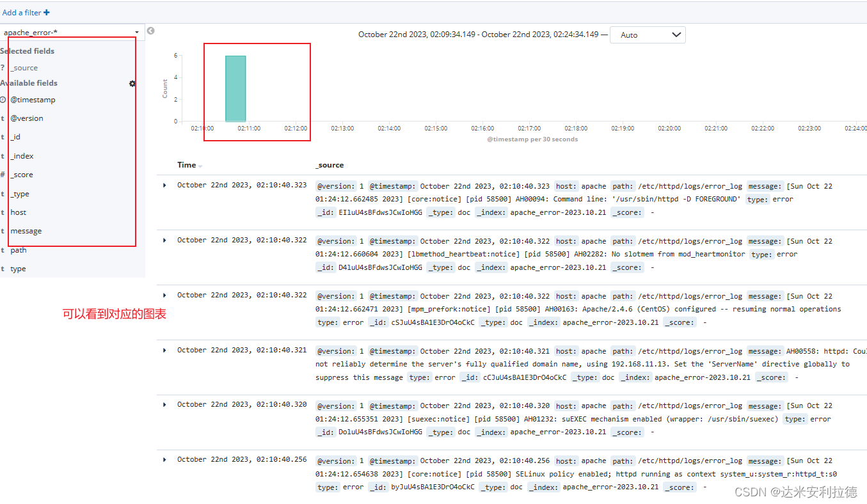Image resolution: width=867 pixels, height=504 pixels.
Task: Click the '@timestamp per 30 seconds' axis label
Action: (532, 139)
